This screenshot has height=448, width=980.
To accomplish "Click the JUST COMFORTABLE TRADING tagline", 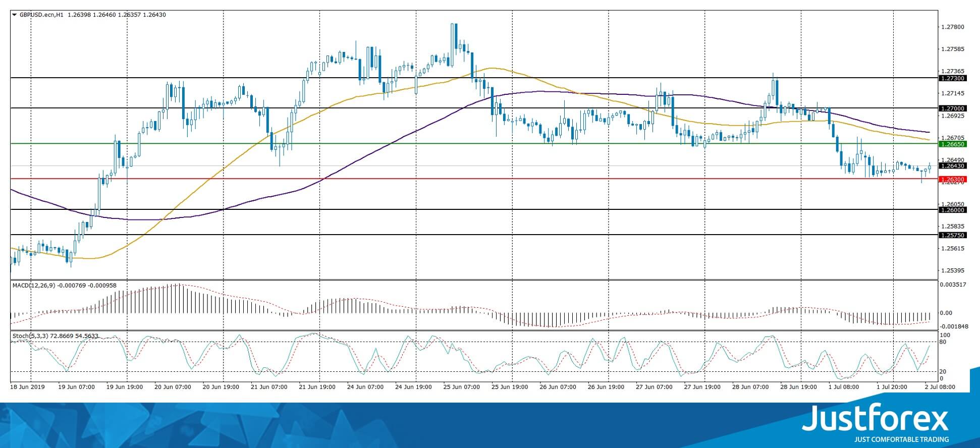I will pos(901,439).
